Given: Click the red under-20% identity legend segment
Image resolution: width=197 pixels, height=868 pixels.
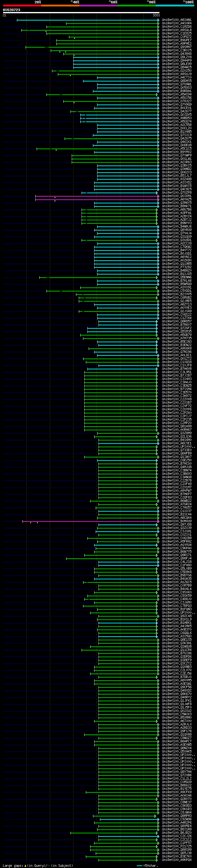Looking at the screenshot, I should (x=22, y=6).
